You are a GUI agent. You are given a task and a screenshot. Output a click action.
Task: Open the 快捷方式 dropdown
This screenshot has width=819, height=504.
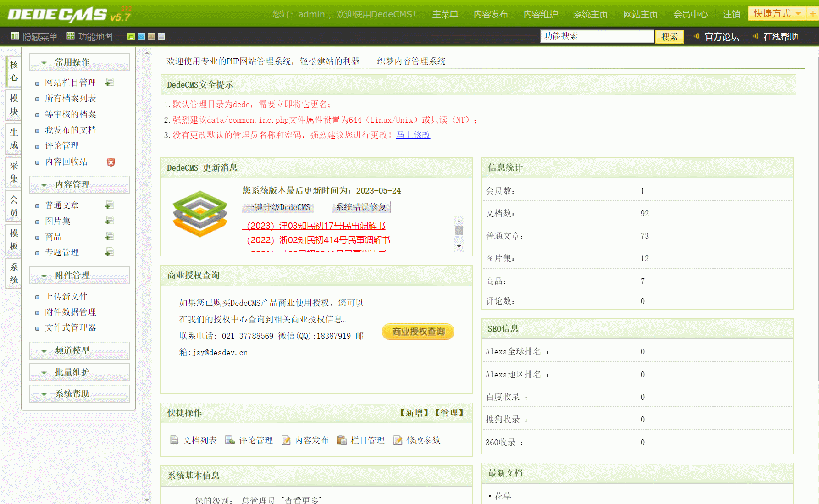[x=777, y=13]
